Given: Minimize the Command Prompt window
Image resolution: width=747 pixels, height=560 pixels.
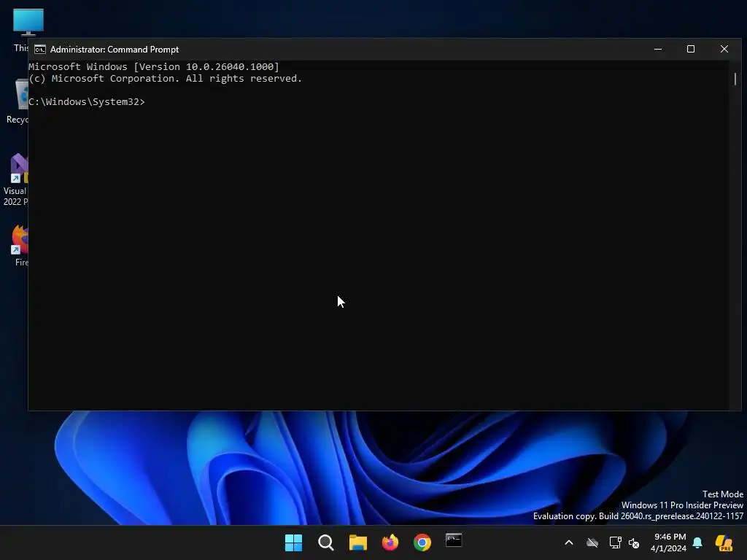Looking at the screenshot, I should point(658,49).
